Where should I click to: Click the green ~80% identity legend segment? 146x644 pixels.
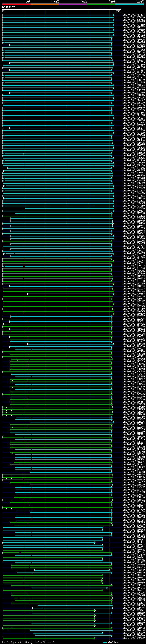101,4
